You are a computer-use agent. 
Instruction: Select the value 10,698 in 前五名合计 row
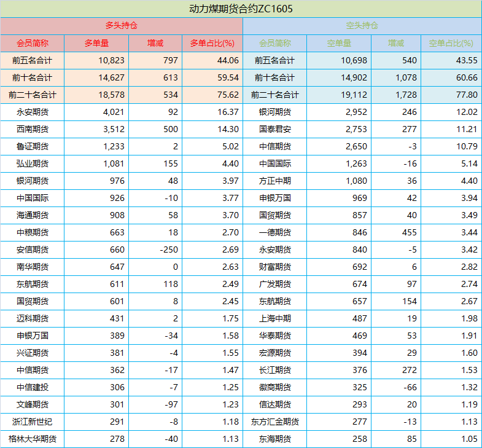coord(354,60)
